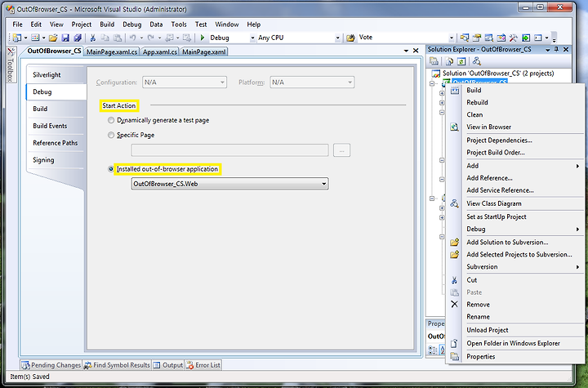This screenshot has height=388, width=588.
Task: Open the Platform N/A dropdown
Action: 312,83
